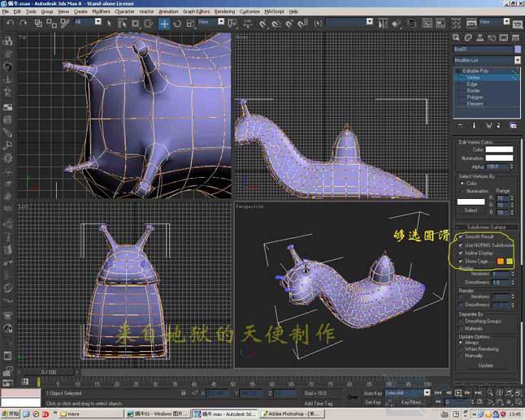The height and width of the screenshot is (420, 525).
Task: Click Configure Modifier Sets icon
Action: click(513, 125)
